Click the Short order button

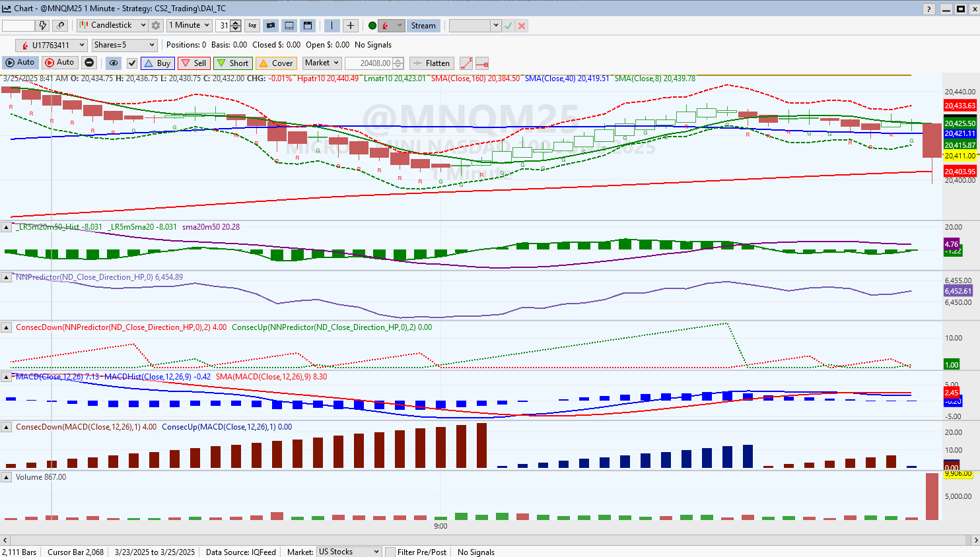(233, 63)
